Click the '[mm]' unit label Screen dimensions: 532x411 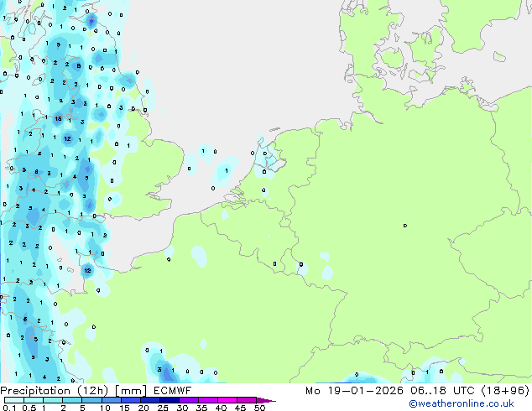pos(131,391)
